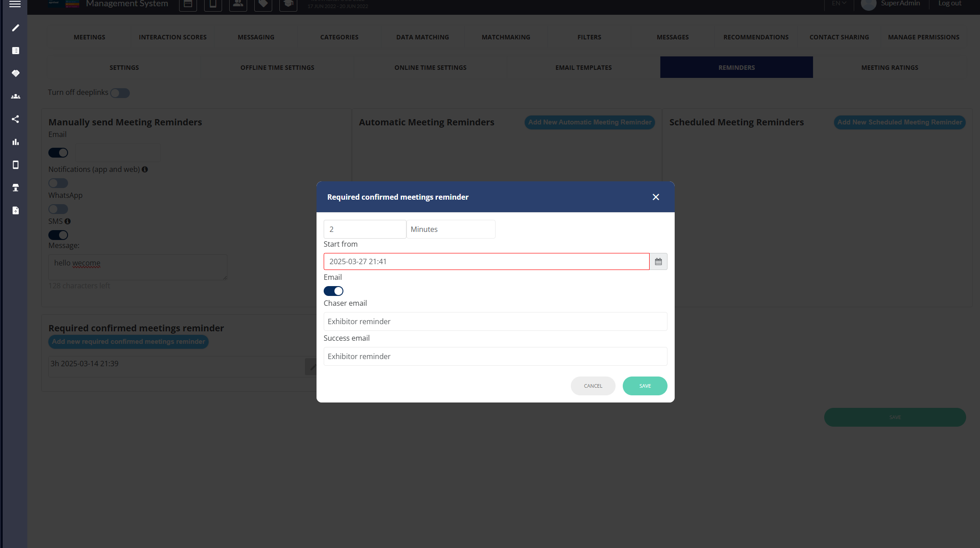Screen dimensions: 980x548
Task: Expand the Chaser email template dropdown
Action: [495, 321]
